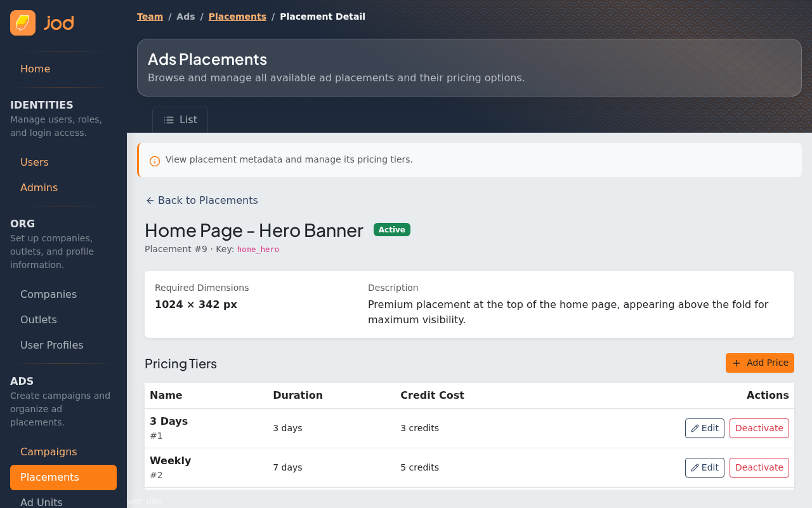Select the List view icon
This screenshot has height=508, width=812.
(x=170, y=119)
